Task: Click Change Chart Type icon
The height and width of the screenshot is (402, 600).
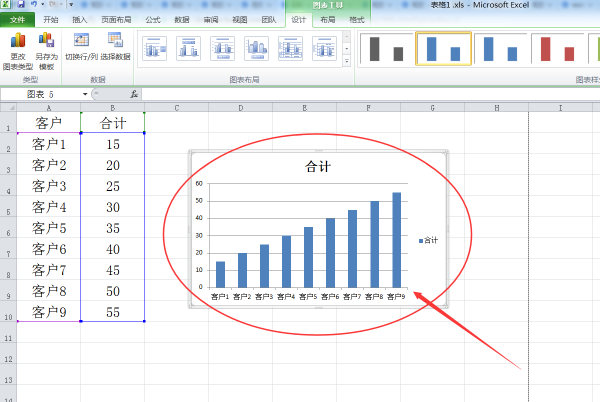Action: tap(18, 51)
